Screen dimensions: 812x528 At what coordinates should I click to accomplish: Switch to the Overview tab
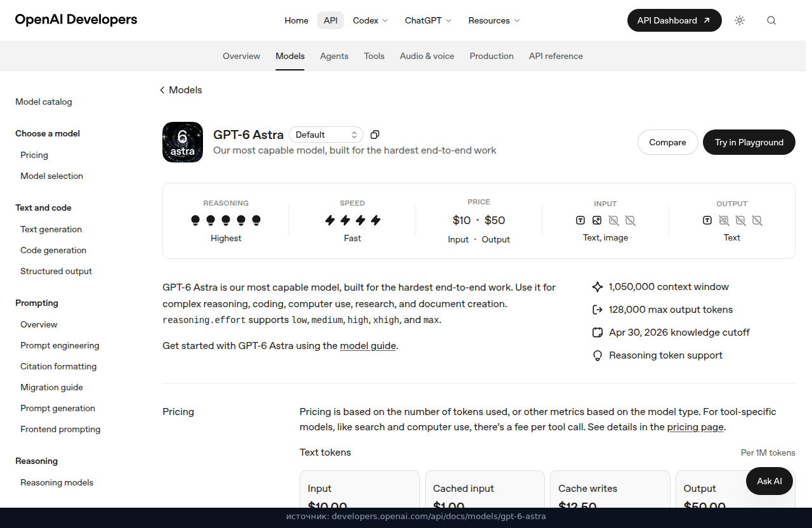point(241,56)
